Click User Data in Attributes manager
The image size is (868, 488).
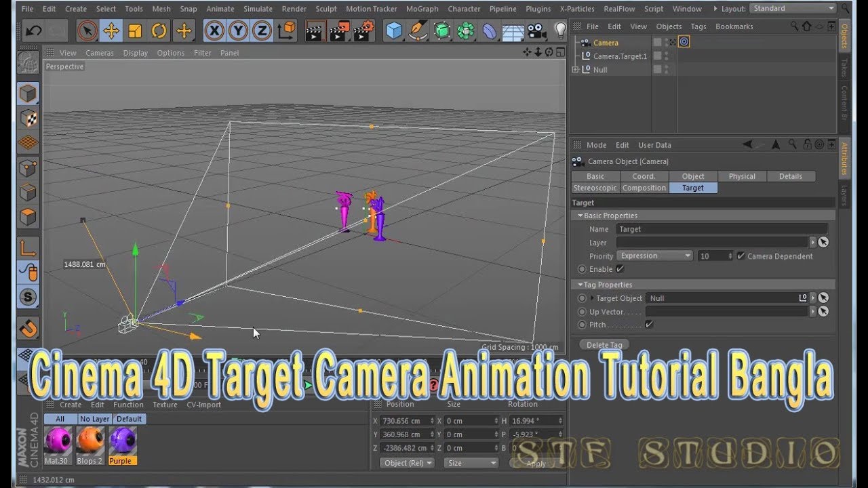(654, 145)
